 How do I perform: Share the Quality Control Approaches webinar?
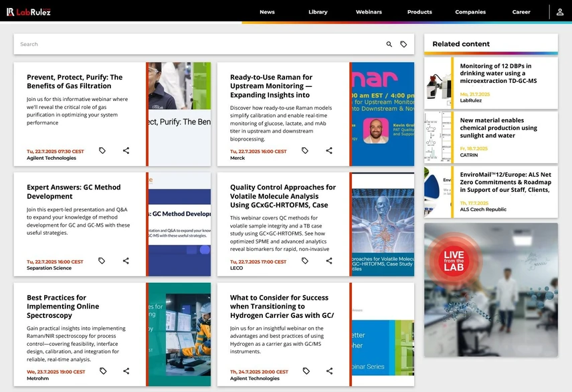point(329,261)
